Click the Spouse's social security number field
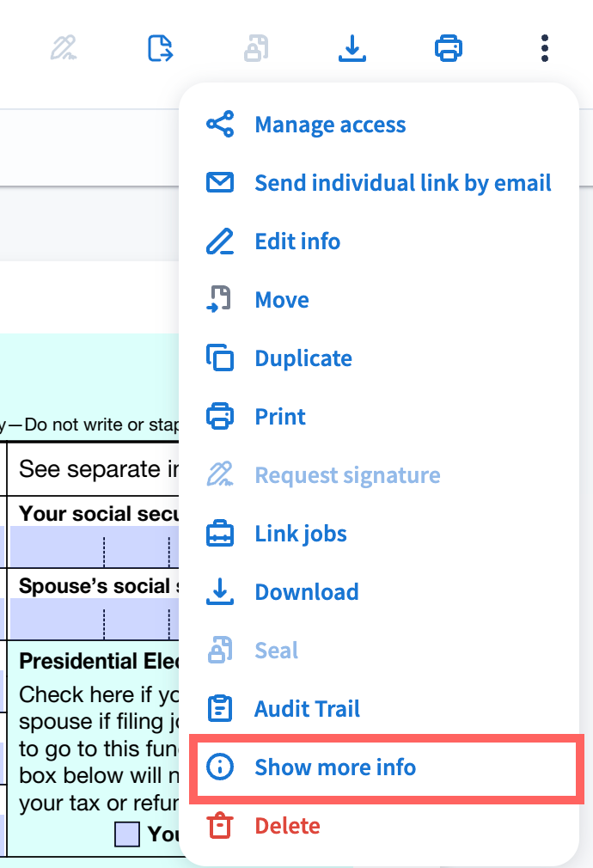 (x=90, y=620)
